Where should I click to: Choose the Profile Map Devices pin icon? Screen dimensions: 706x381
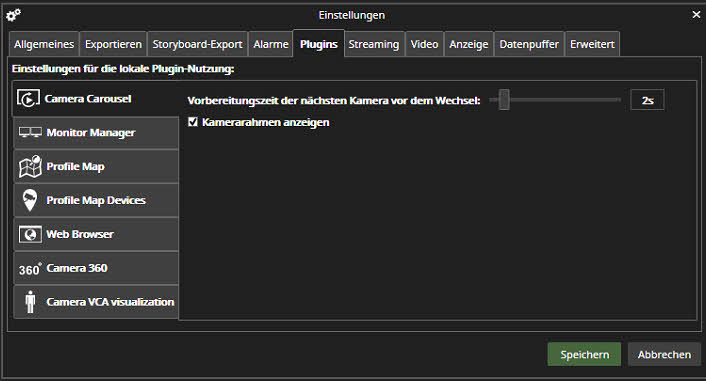pos(30,200)
